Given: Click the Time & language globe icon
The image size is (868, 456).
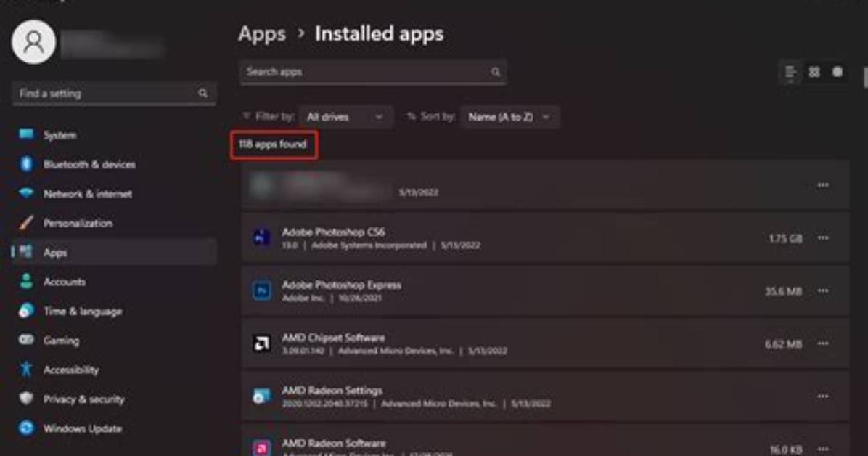Looking at the screenshot, I should (26, 310).
